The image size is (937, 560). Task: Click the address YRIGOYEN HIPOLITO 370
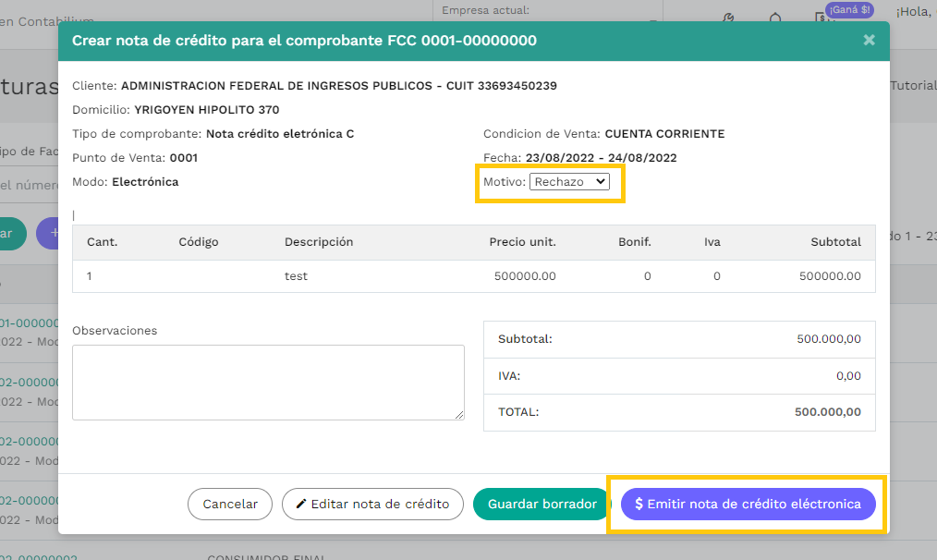tap(207, 109)
